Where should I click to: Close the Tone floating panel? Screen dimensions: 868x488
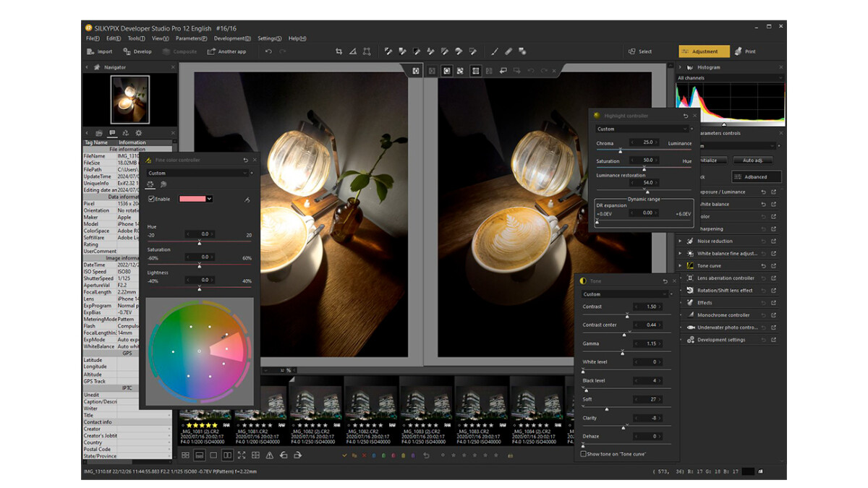click(674, 281)
